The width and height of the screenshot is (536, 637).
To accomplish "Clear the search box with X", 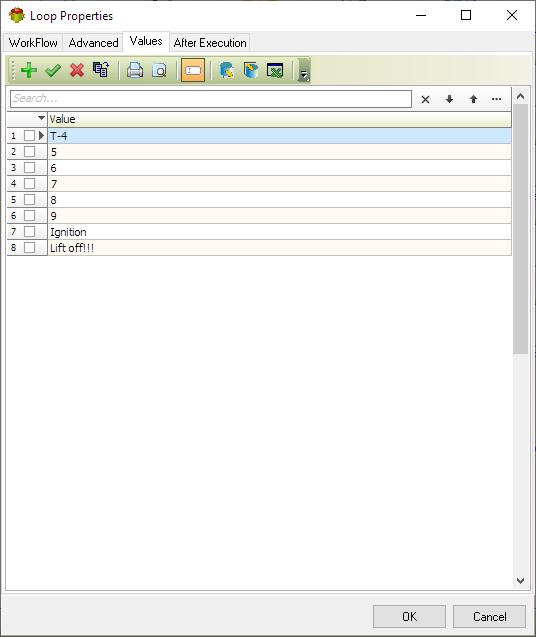I will pyautogui.click(x=425, y=100).
